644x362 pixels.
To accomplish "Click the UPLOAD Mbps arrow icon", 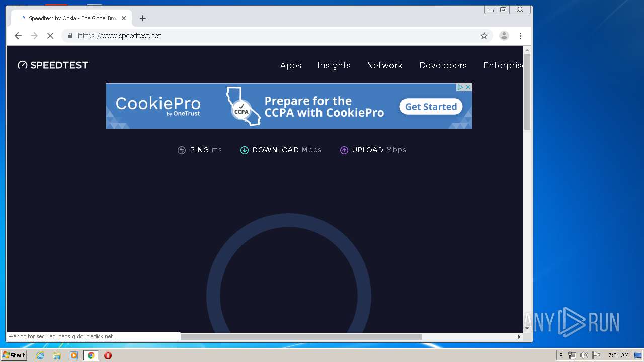I will pyautogui.click(x=344, y=150).
